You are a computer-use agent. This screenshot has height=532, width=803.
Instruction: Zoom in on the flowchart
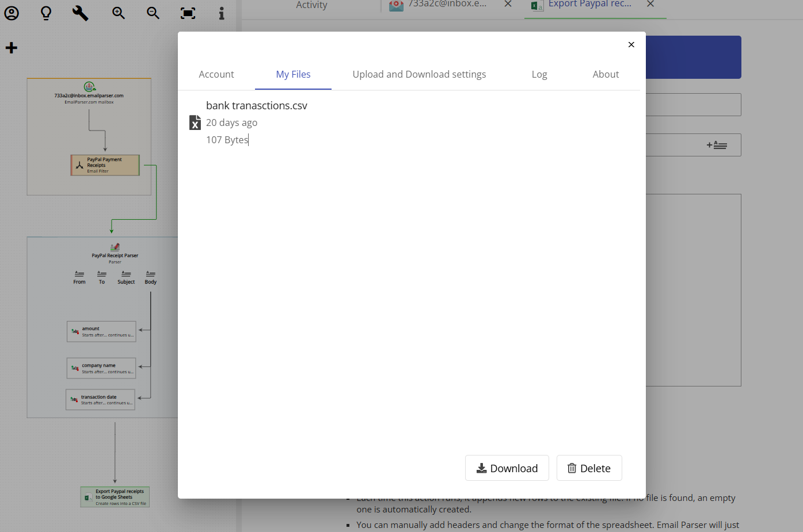118,13
